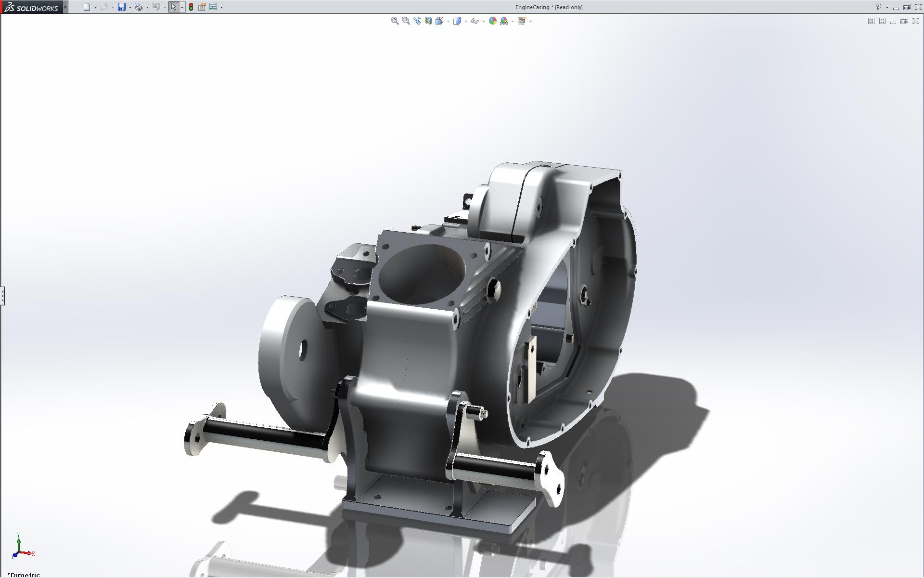Expand the View Settings monitor dropdown
The image size is (924, 578).
(530, 21)
